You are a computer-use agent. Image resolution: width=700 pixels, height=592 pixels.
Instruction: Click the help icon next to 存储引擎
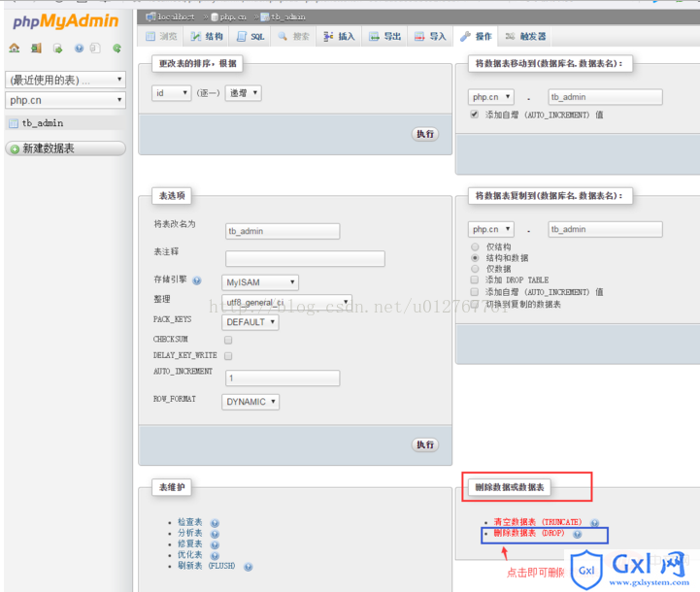click(197, 280)
